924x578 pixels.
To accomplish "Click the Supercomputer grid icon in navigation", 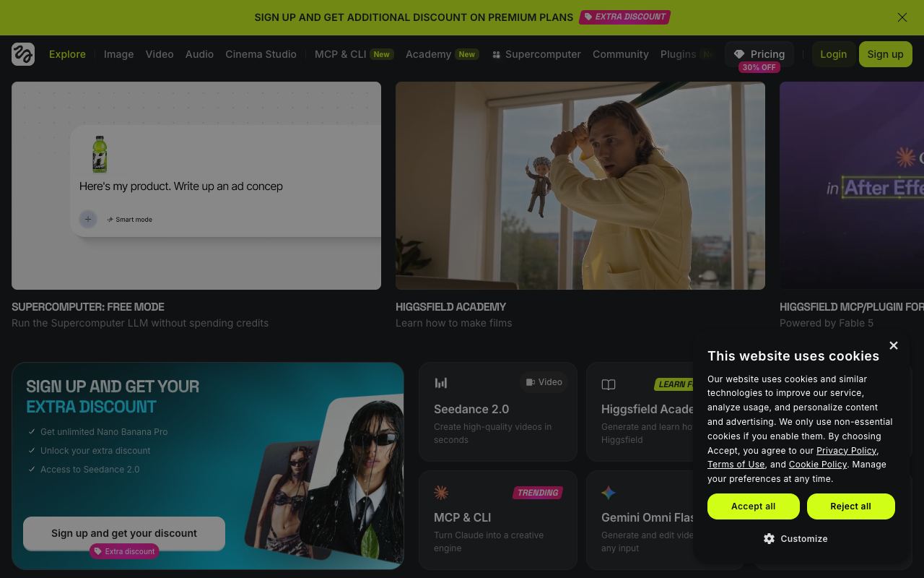I will coord(497,55).
